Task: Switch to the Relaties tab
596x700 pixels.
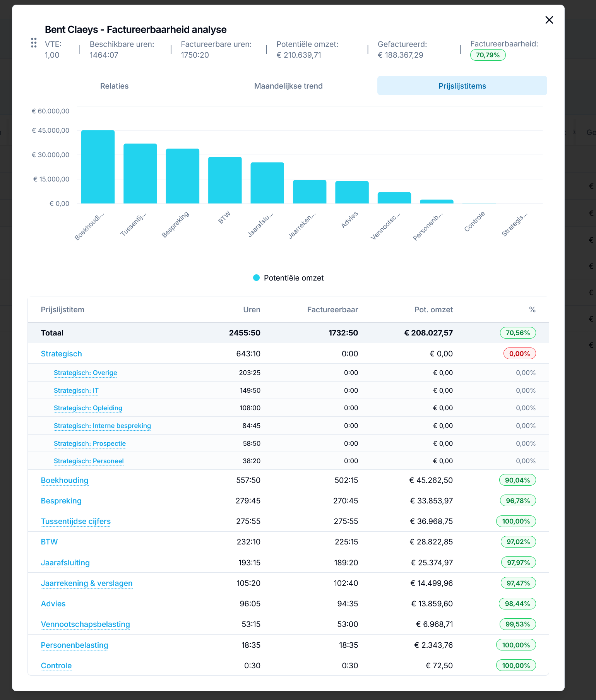Action: pos(114,86)
